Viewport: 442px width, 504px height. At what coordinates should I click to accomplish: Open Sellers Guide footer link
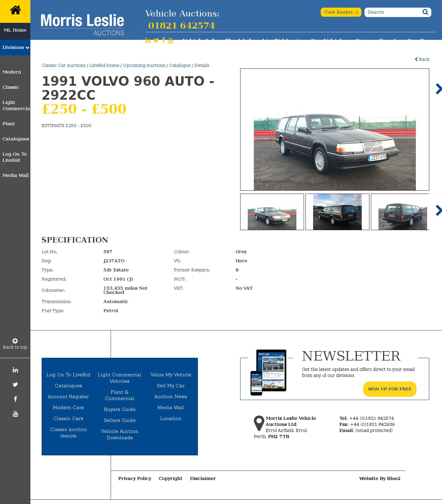[x=120, y=420]
